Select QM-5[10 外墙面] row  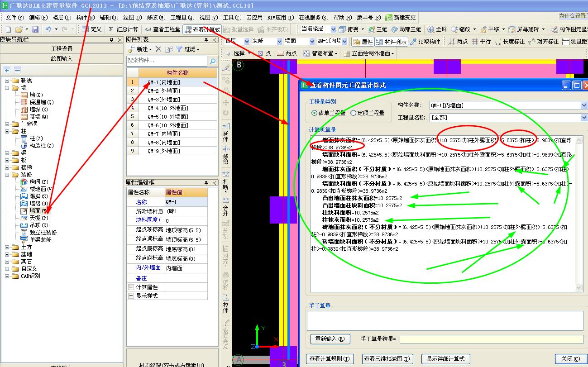172,116
